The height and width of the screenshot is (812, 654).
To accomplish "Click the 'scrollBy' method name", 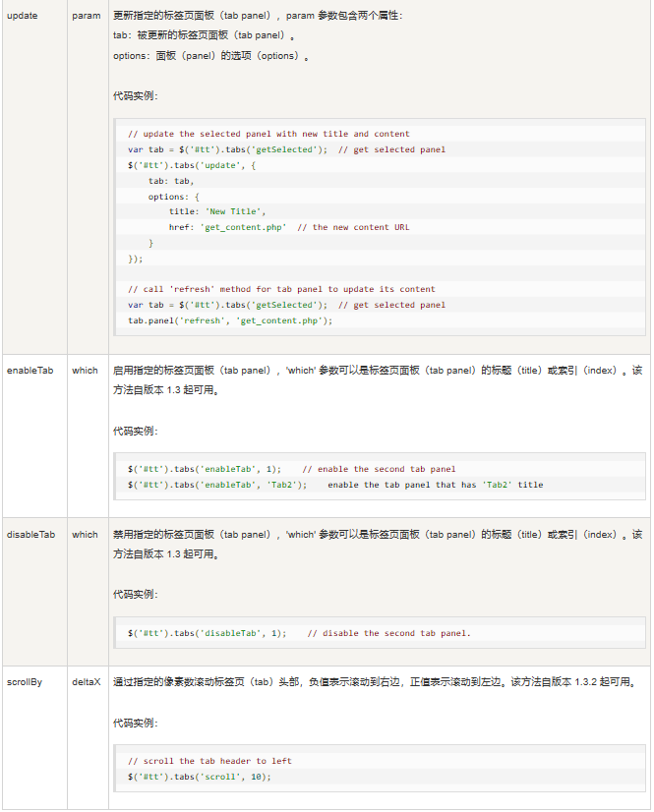I will pyautogui.click(x=25, y=682).
